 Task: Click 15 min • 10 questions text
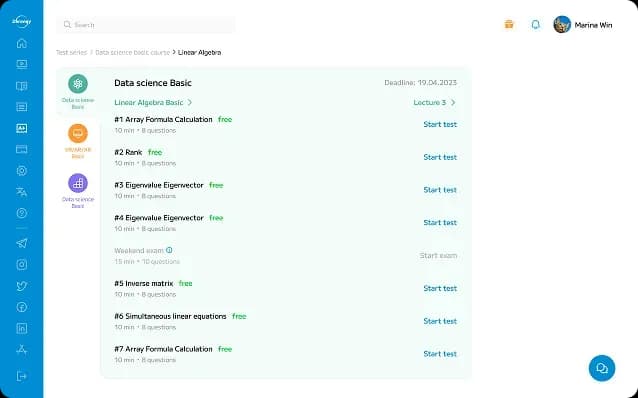(147, 261)
